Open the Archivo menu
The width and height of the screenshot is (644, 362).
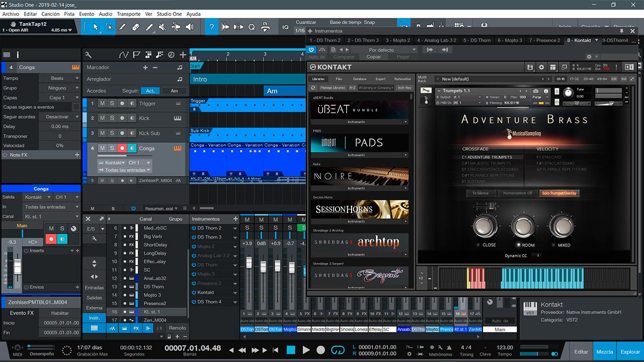point(11,13)
